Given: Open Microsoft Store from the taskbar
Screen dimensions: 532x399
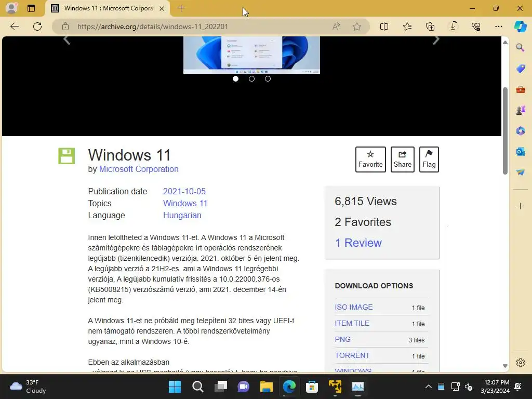Looking at the screenshot, I should (312, 387).
